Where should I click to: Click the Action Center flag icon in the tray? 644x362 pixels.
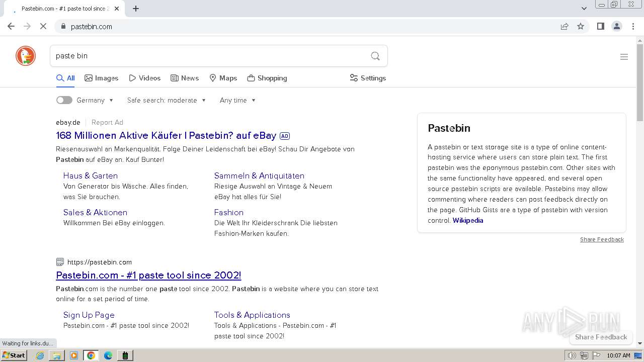click(596, 355)
